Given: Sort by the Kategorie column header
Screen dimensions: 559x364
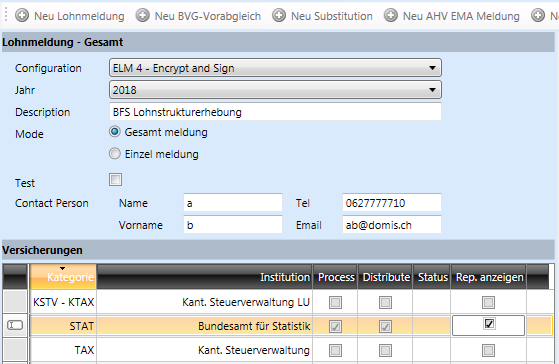Looking at the screenshot, I should pos(63,277).
